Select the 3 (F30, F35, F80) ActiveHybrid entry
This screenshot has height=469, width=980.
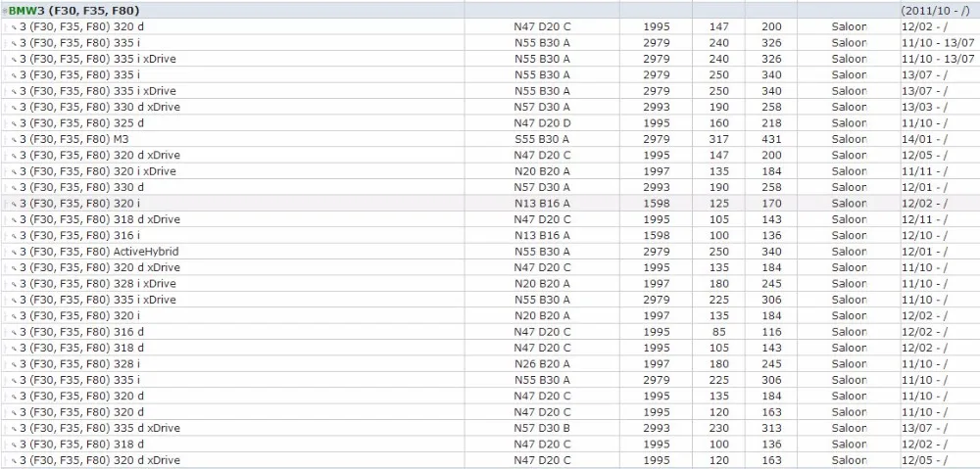tap(99, 252)
